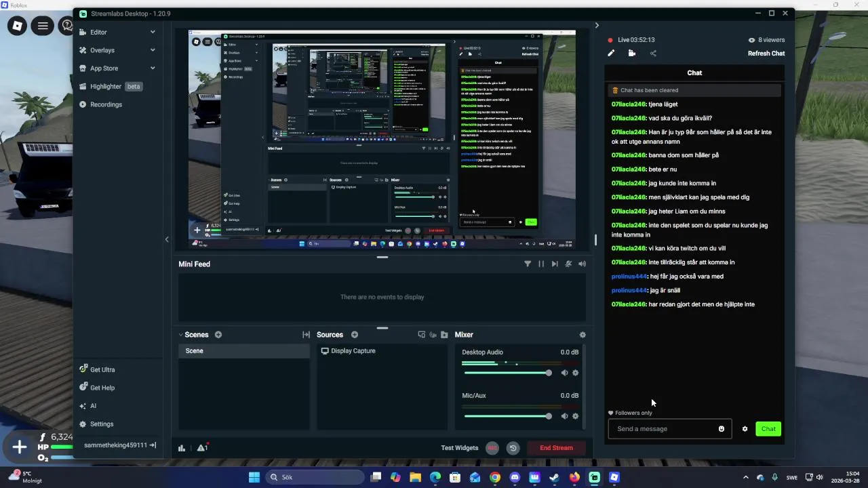Click the video camera icon above chat
The height and width of the screenshot is (488, 868).
tap(632, 54)
